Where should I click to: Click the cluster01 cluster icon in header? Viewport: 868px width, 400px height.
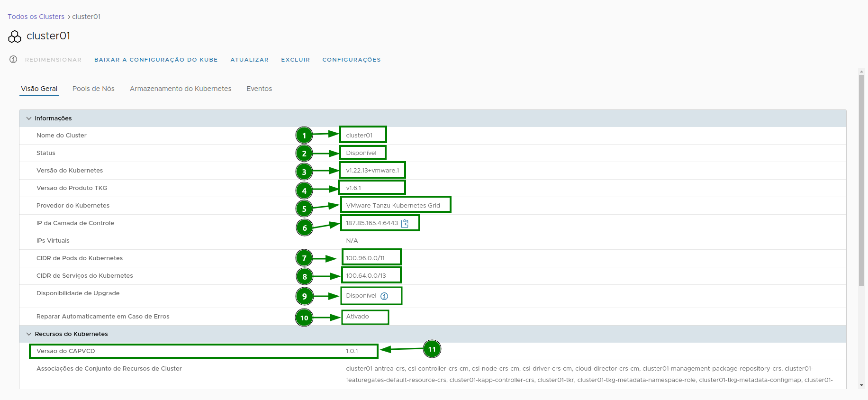pos(15,36)
